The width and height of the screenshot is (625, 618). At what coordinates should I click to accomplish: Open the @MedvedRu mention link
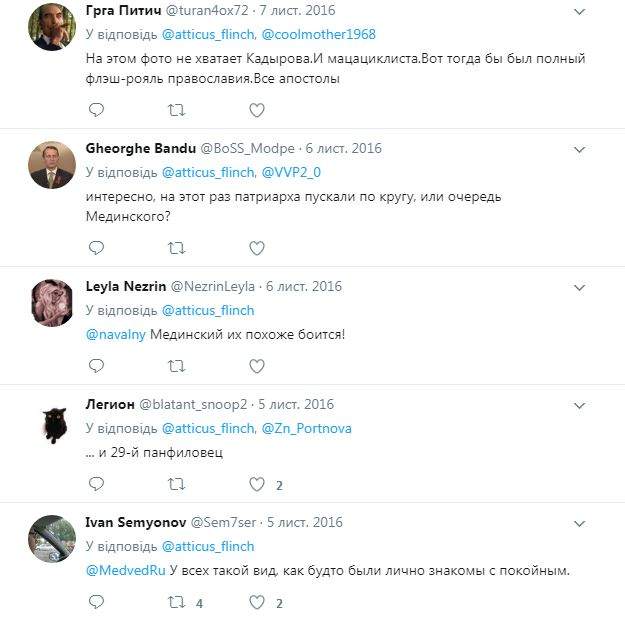pyautogui.click(x=124, y=570)
